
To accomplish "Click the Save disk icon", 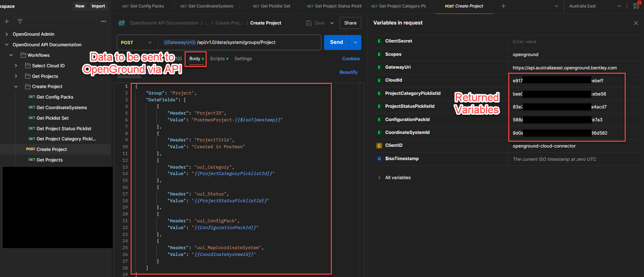I will 309,23.
